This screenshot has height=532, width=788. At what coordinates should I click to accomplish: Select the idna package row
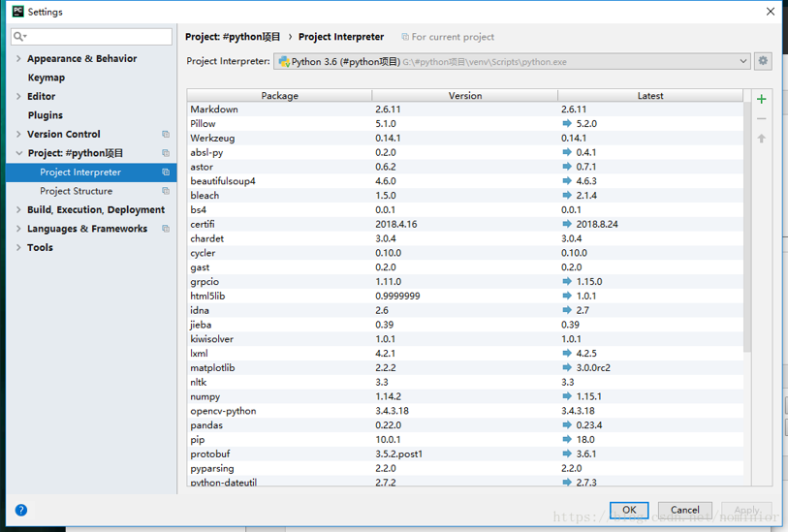click(465, 310)
